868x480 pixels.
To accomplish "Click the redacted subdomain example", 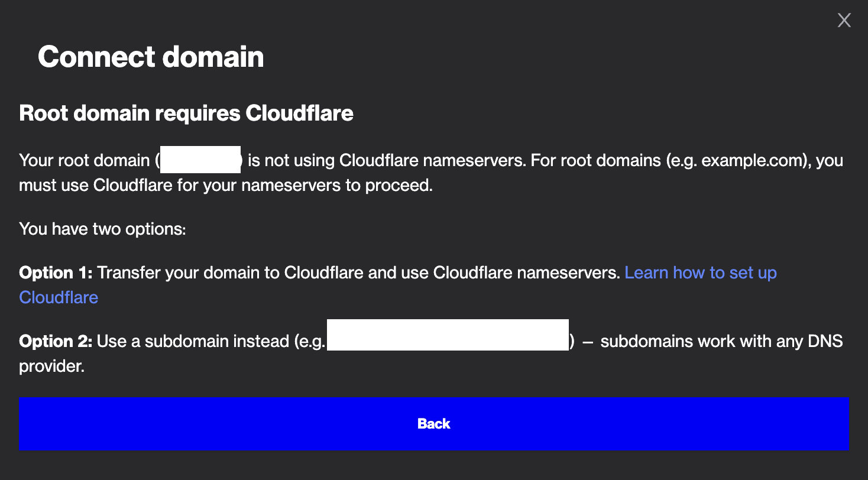I will [x=447, y=335].
